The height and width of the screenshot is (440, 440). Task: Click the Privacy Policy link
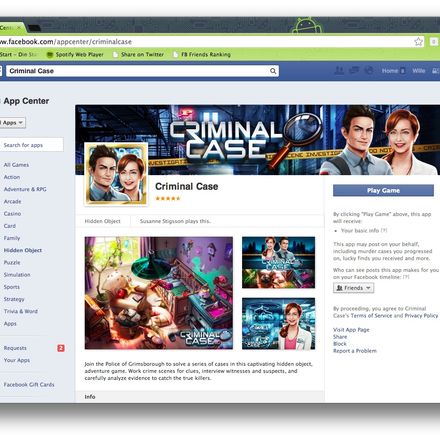[x=421, y=316]
